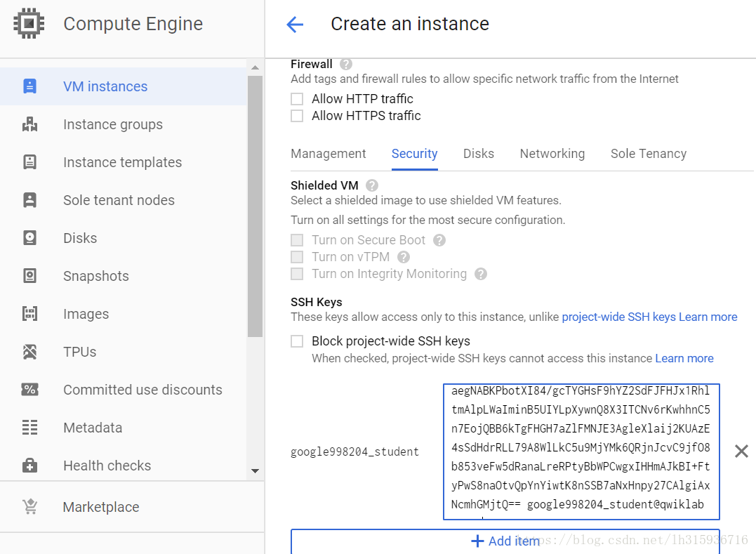Click the TPUs sidebar icon
Screen dimensions: 756x554
click(30, 352)
